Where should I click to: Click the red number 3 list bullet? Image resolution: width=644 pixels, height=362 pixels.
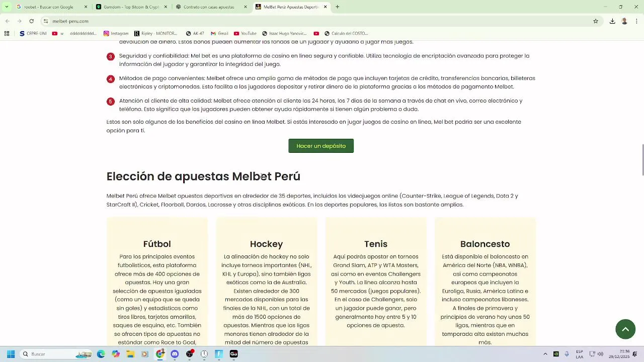111,56
